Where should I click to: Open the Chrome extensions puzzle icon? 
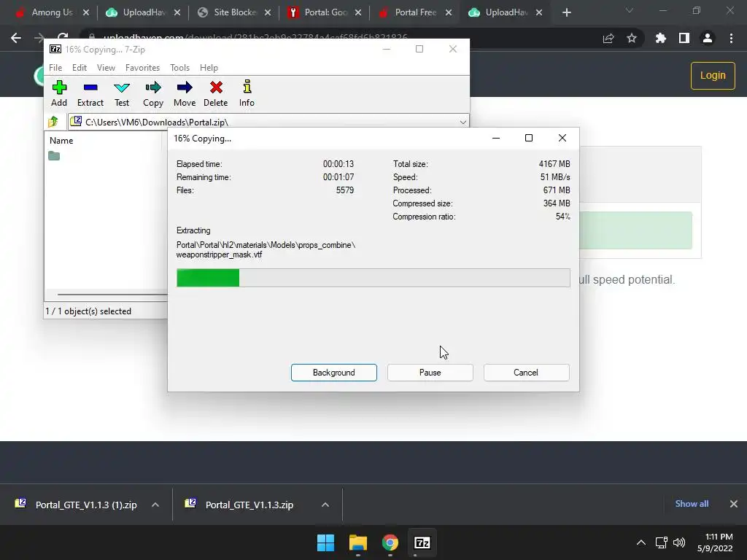(x=660, y=38)
